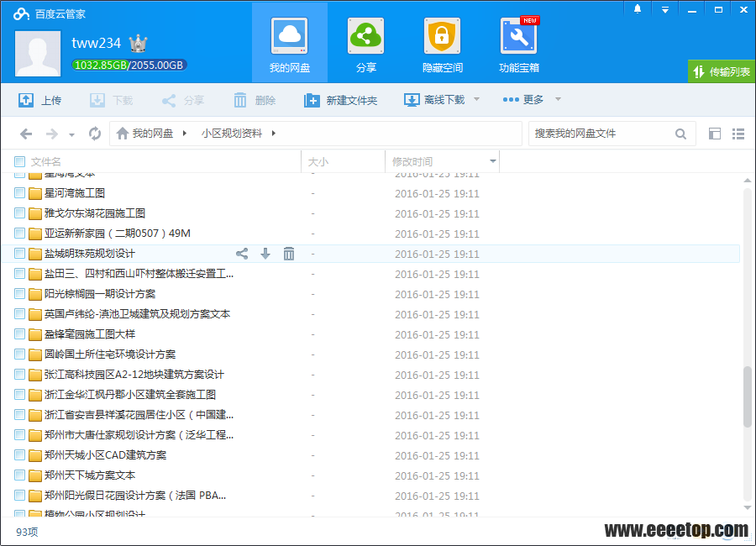Share the 盐城明珠苑规划设计 row
The height and width of the screenshot is (546, 756).
pos(242,254)
